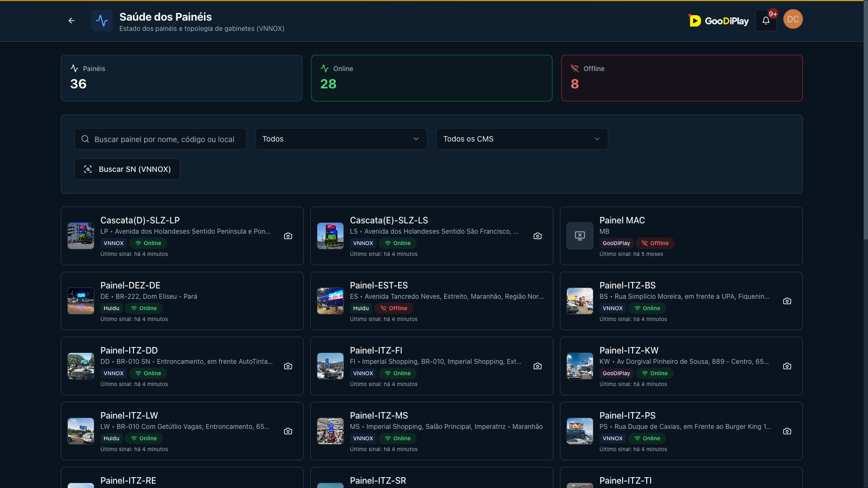The width and height of the screenshot is (868, 488).
Task: Focus the panel search field
Action: point(160,139)
